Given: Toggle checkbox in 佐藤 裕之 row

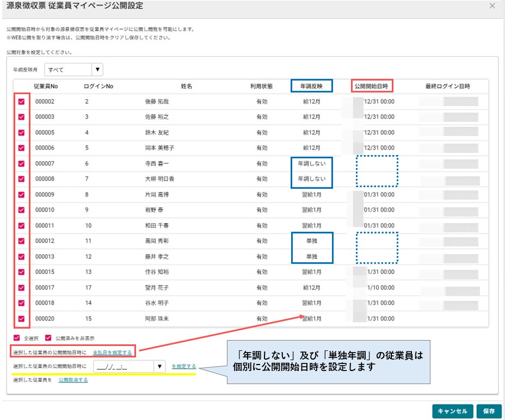Looking at the screenshot, I should (x=22, y=117).
